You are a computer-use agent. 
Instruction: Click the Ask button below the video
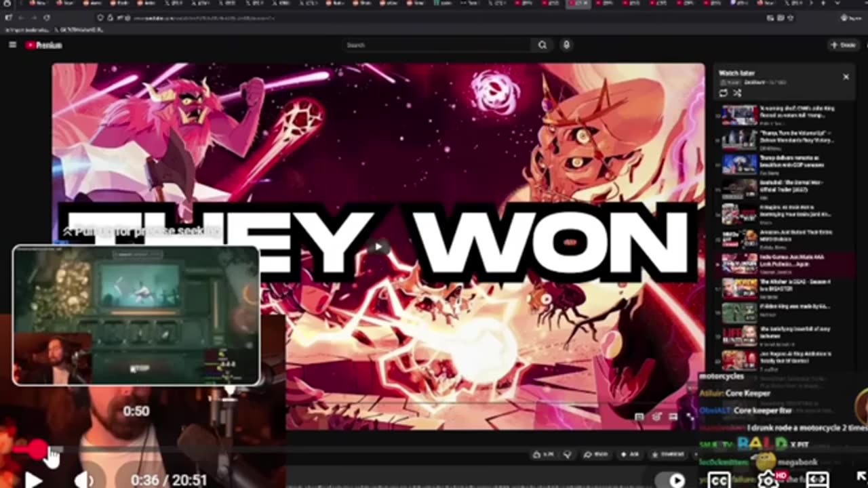coord(629,454)
